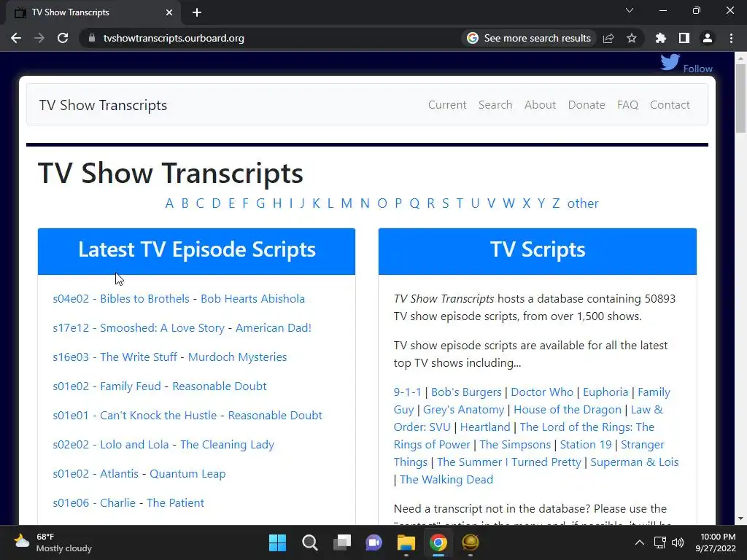The image size is (747, 560).
Task: Click the Twitter bird icon
Action: pos(670,63)
